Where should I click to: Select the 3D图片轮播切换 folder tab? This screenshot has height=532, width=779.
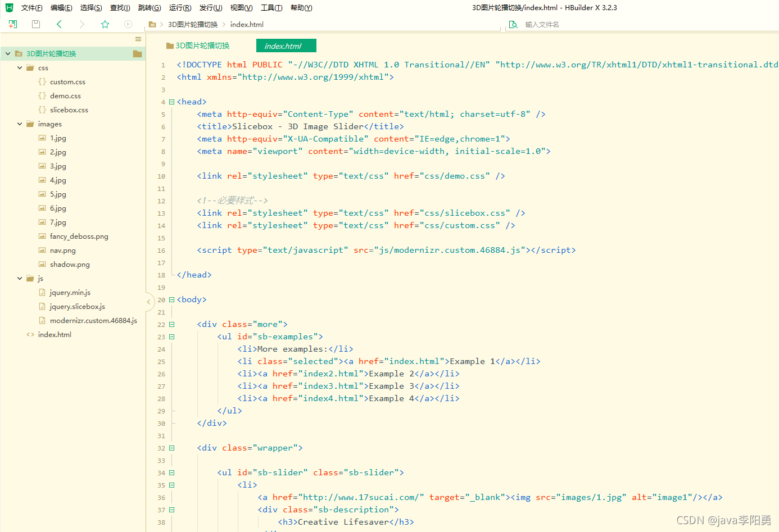pos(198,46)
